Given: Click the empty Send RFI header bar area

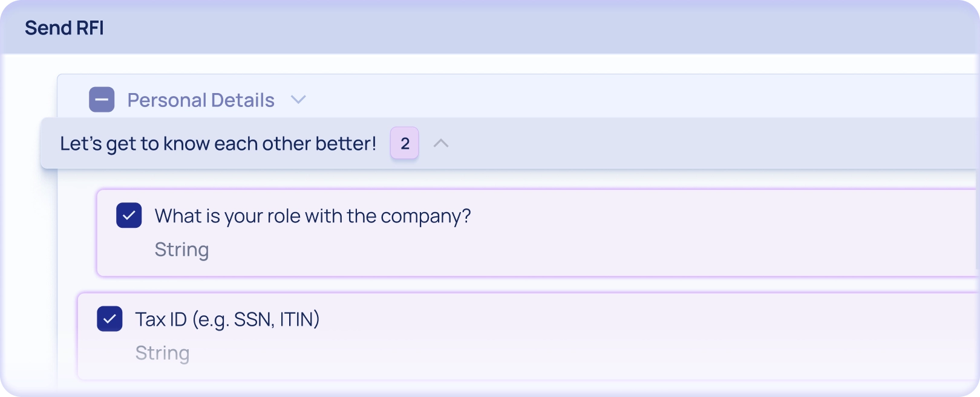Looking at the screenshot, I should click(x=544, y=28).
